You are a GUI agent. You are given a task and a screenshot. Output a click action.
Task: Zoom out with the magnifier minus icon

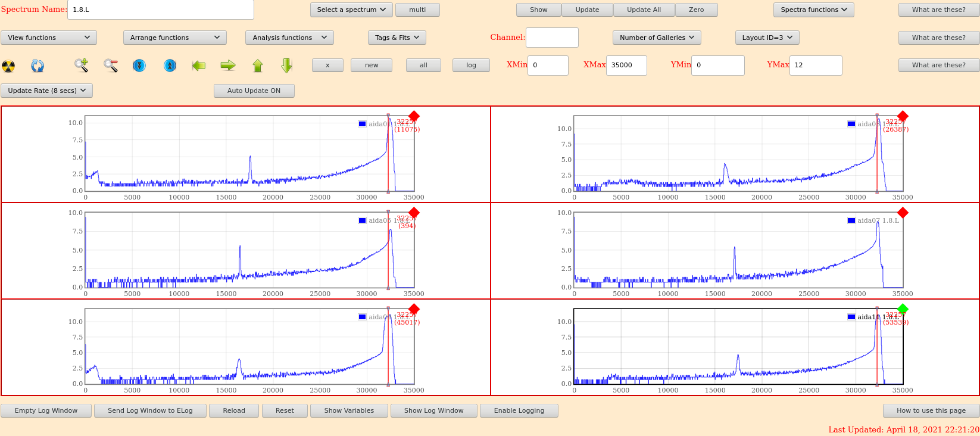pyautogui.click(x=111, y=66)
